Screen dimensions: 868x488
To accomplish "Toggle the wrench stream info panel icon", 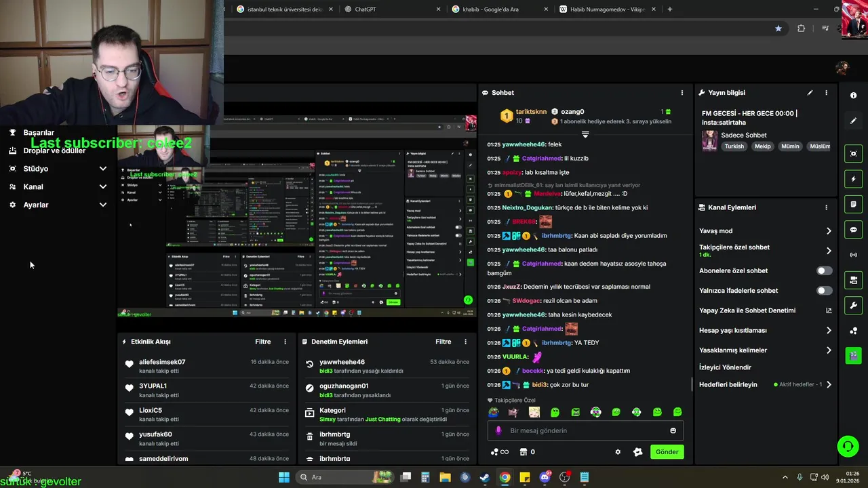I will pos(853,305).
